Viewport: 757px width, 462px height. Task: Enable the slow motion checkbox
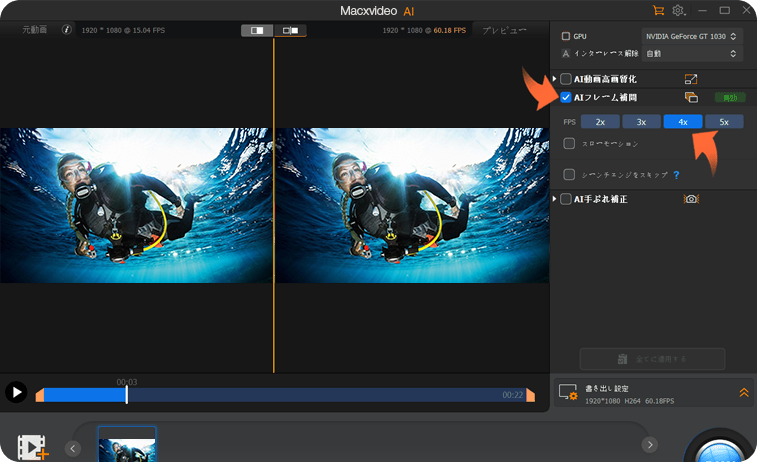569,143
